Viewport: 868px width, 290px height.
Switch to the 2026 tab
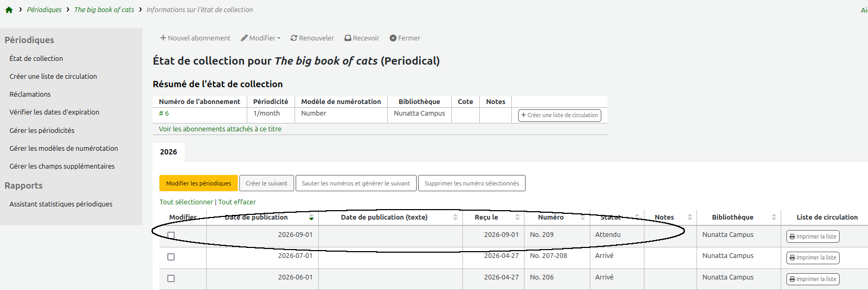click(168, 152)
